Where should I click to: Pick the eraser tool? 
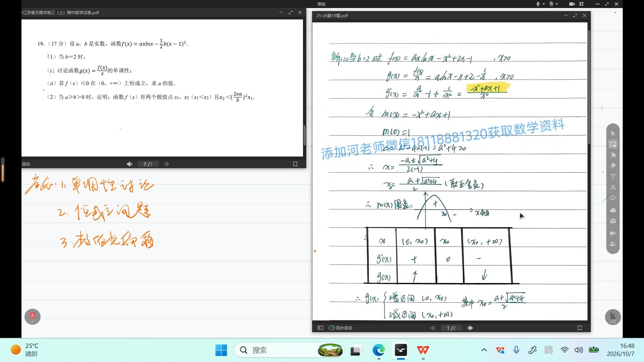[613, 166]
